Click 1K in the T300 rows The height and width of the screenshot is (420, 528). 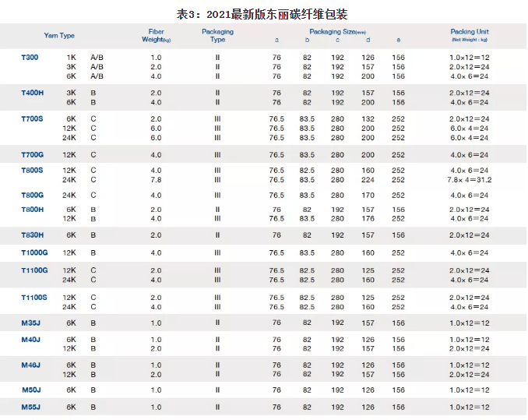click(71, 58)
